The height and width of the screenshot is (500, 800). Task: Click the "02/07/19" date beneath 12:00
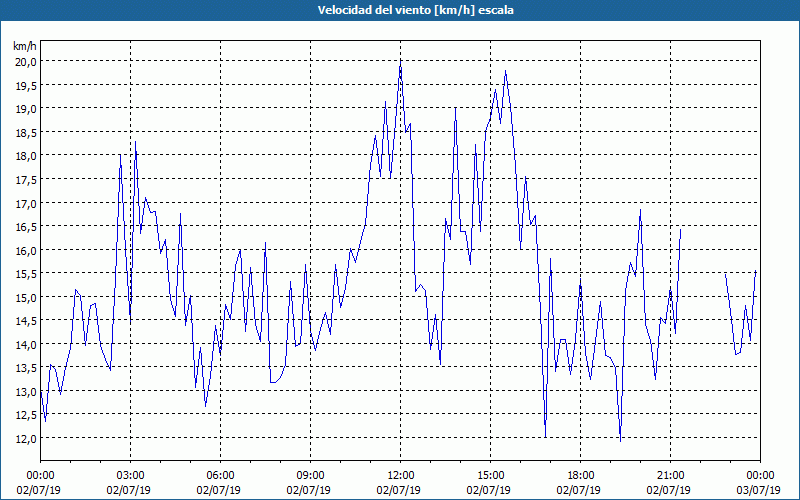pyautogui.click(x=398, y=490)
